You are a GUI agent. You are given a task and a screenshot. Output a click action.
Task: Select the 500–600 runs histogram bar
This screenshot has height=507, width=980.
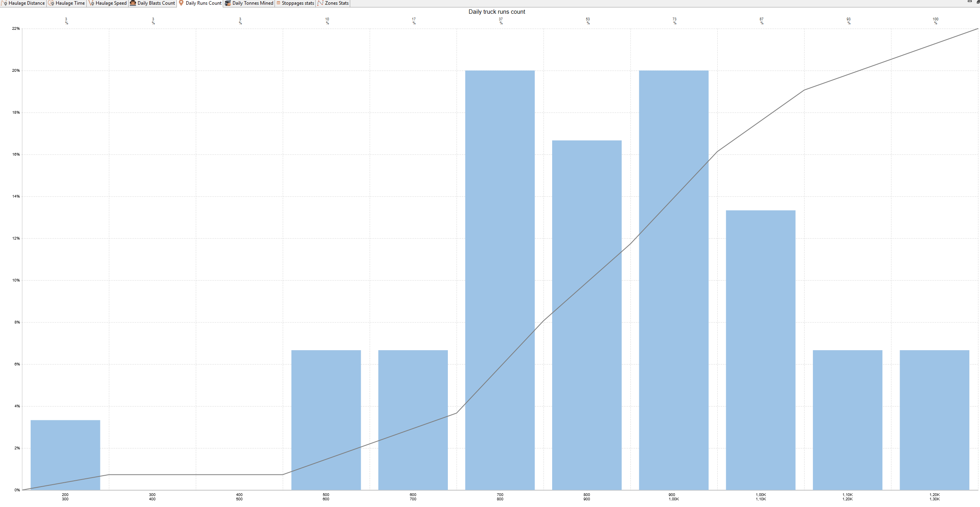(326, 420)
